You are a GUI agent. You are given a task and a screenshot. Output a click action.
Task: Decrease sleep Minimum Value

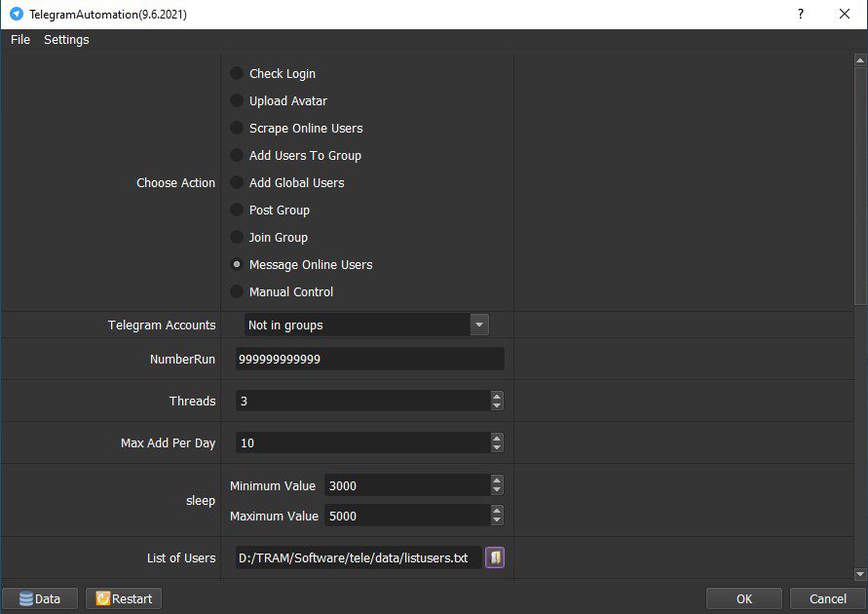tap(497, 490)
